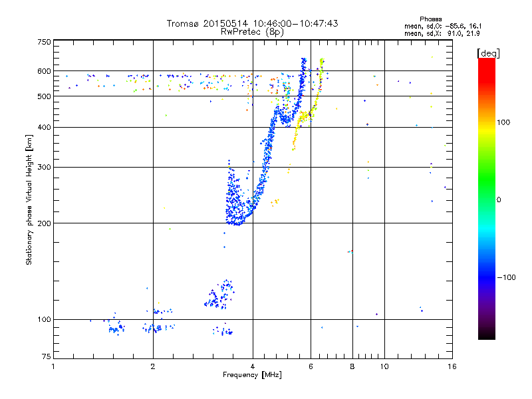Click the colorbar tick label '-100'
This screenshot has width=532, height=399.
pyautogui.click(x=506, y=277)
